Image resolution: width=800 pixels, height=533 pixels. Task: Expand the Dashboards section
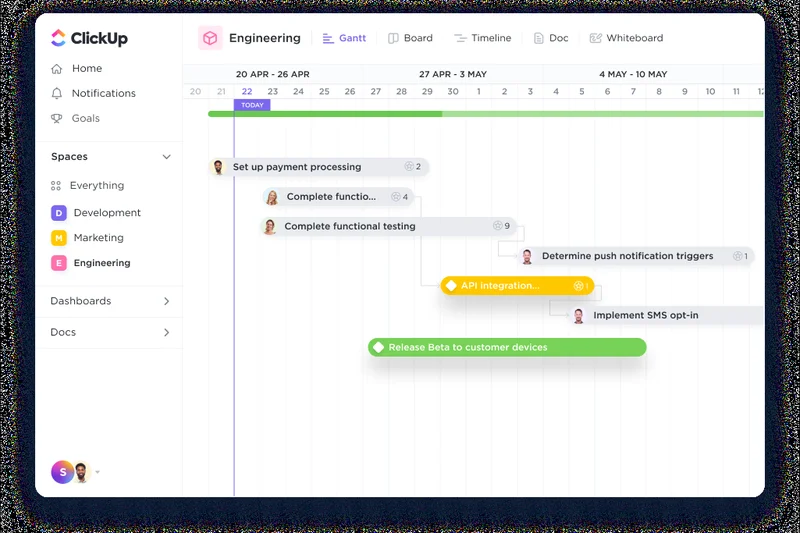click(x=166, y=301)
